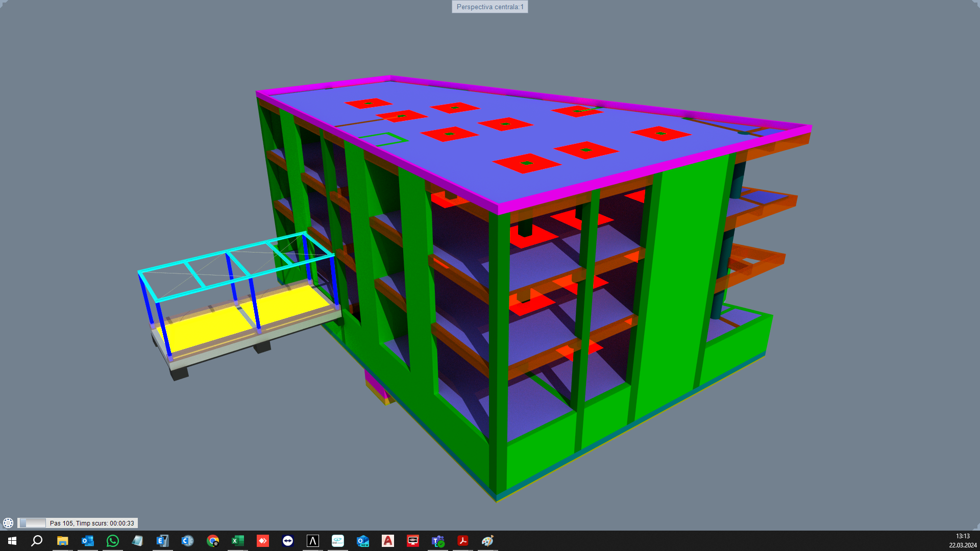Open Excel from the taskbar
Screen dimensions: 980x551
237,541
